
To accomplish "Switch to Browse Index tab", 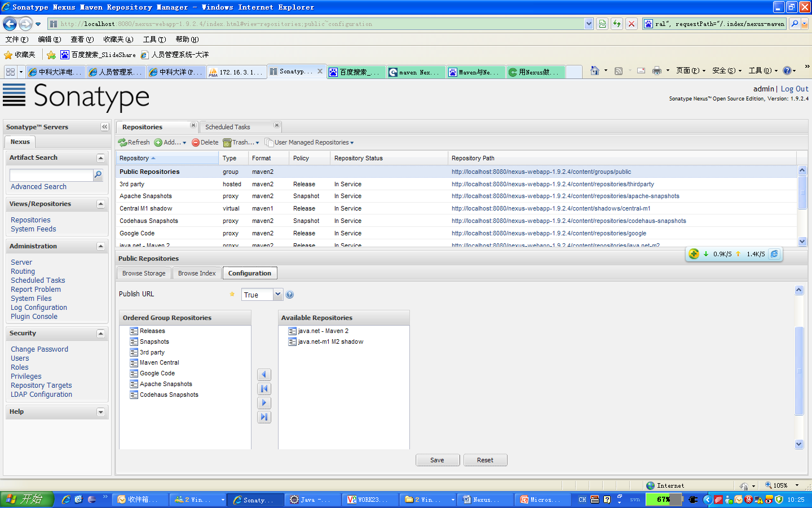I will coord(197,273).
